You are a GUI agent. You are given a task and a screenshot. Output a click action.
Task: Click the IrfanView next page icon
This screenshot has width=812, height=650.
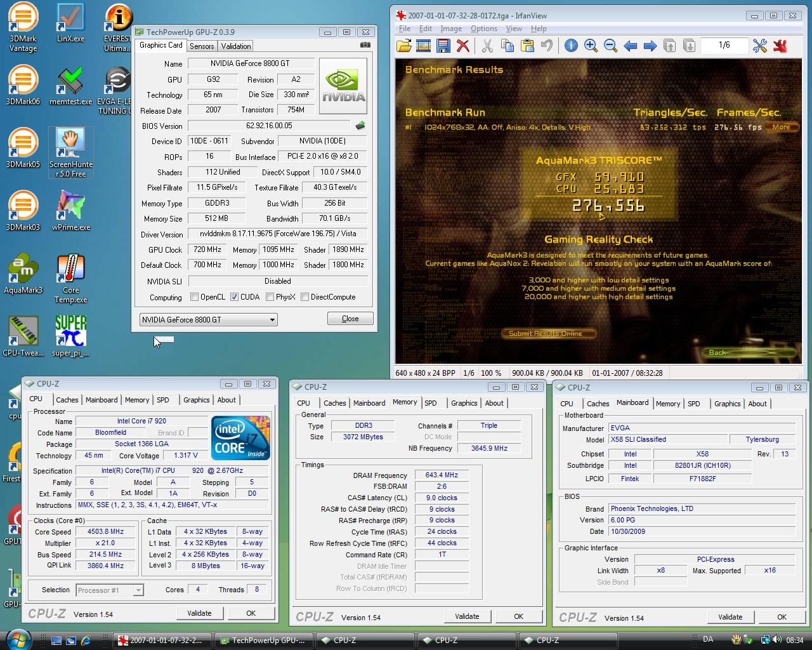tap(689, 46)
